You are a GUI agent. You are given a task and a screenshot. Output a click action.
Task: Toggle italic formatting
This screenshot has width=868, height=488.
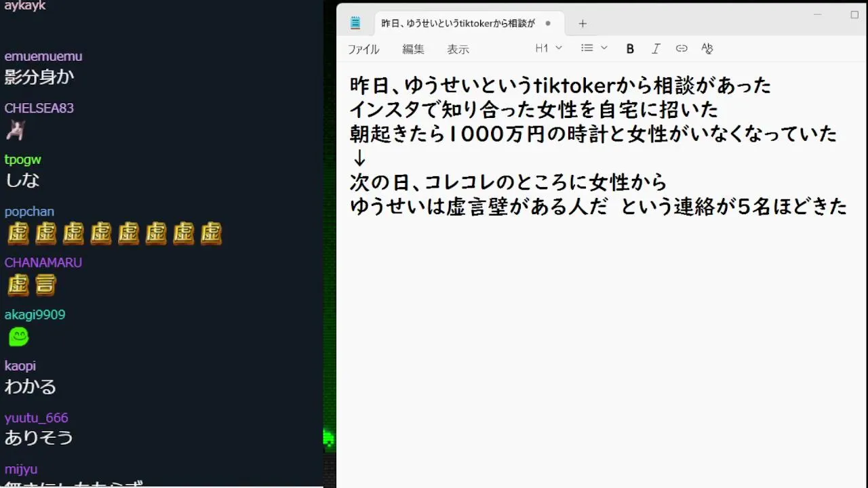coord(656,48)
